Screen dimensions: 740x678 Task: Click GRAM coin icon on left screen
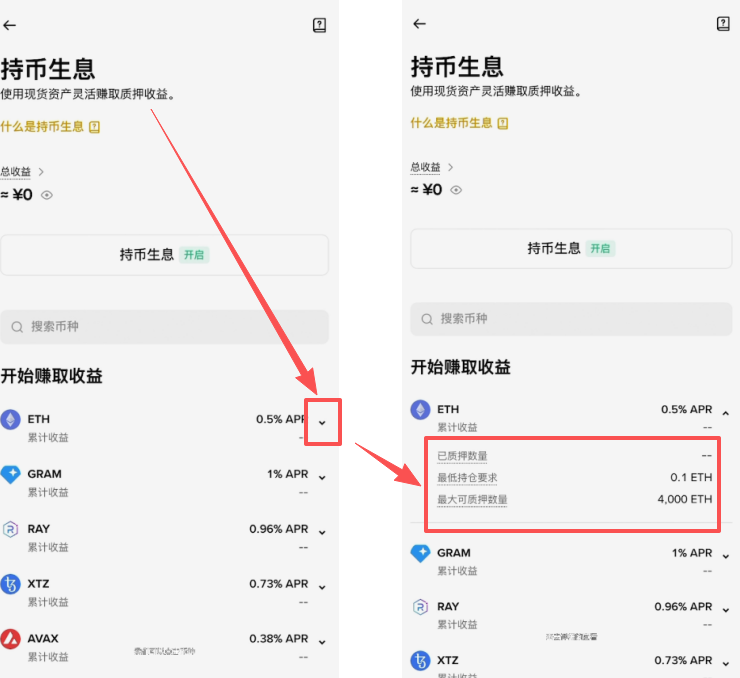pos(10,474)
